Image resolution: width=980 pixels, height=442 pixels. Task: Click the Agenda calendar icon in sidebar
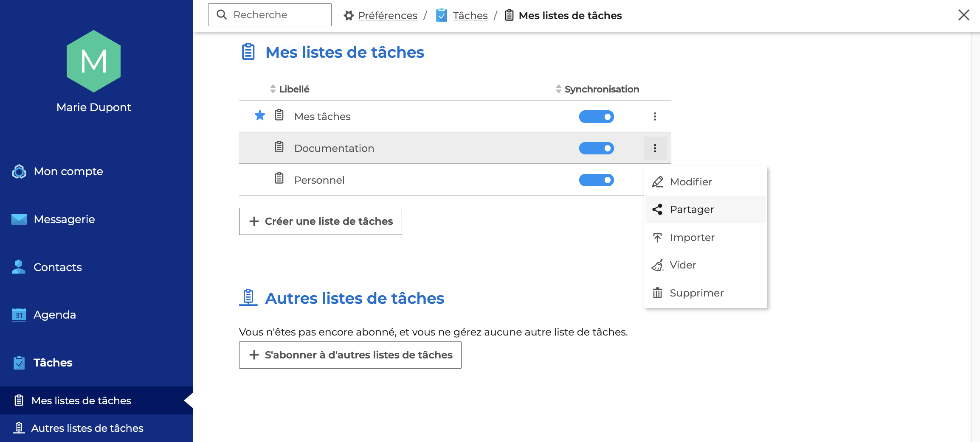[19, 315]
